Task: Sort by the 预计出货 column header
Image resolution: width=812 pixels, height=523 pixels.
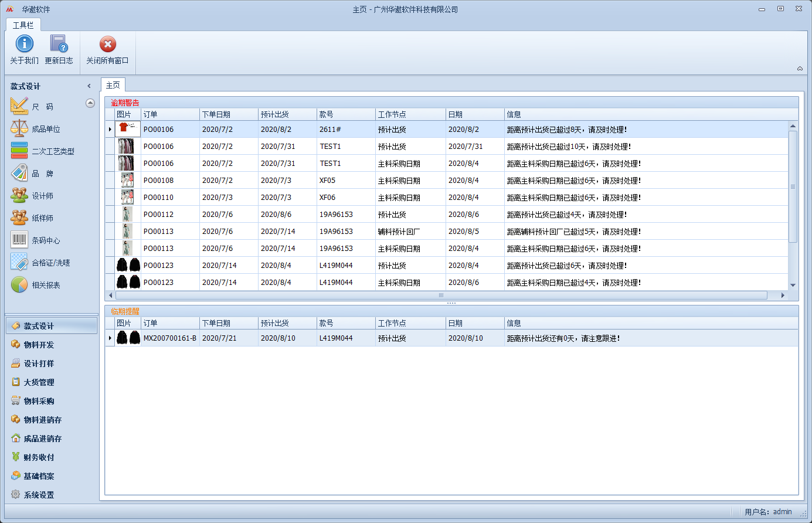Action: (x=287, y=114)
